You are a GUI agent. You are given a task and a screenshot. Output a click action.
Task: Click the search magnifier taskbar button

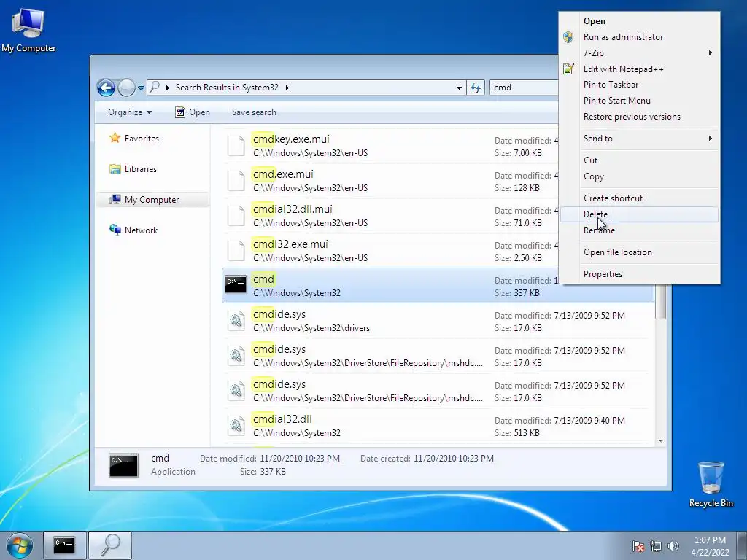pos(111,545)
